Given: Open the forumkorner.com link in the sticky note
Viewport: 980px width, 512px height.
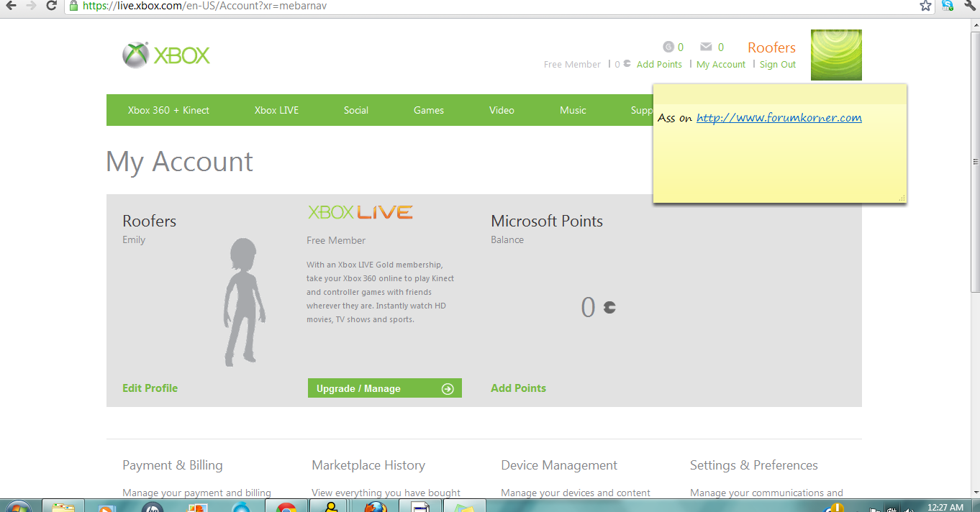Looking at the screenshot, I should [779, 118].
